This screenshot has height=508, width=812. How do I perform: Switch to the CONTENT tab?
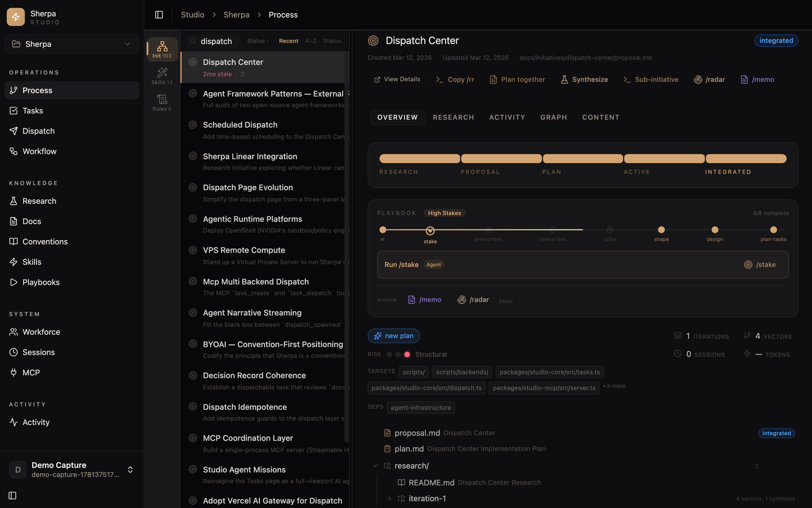tap(601, 117)
